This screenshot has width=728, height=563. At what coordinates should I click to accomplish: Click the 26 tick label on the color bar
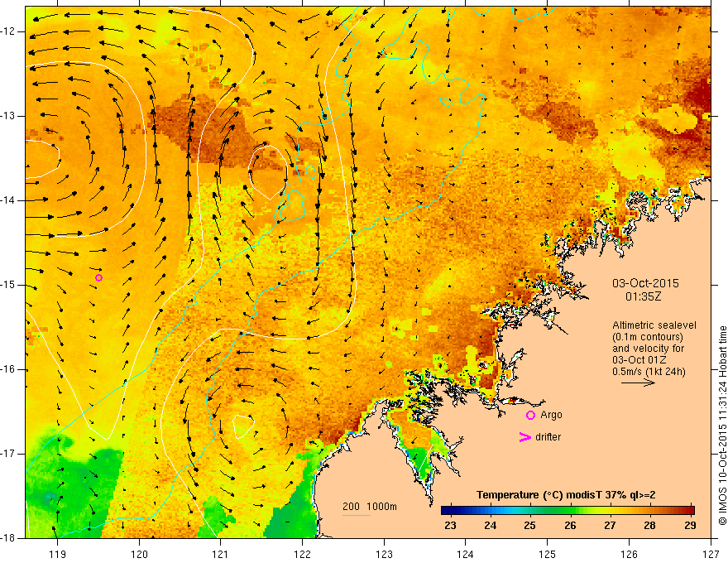pos(570,526)
